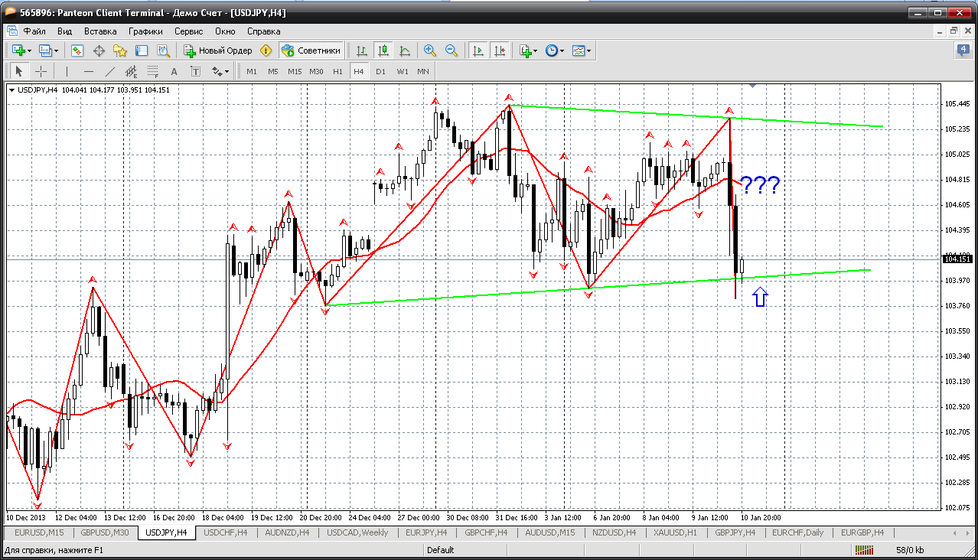Open the Сервис menu
The image size is (978, 560).
point(188,31)
